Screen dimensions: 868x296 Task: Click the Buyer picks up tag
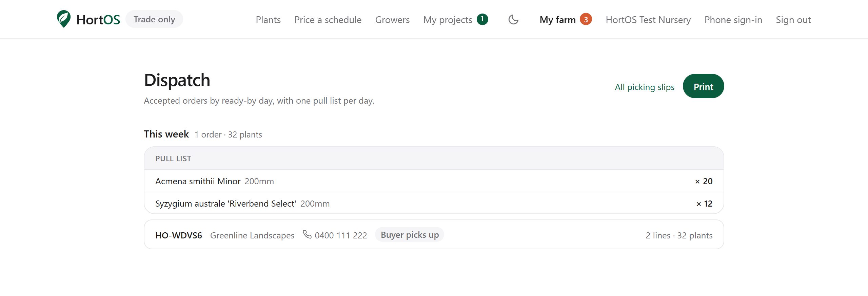(410, 234)
